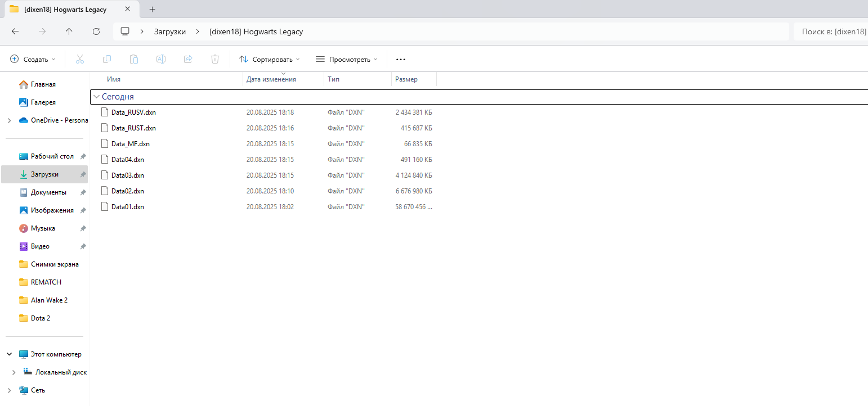Open the Сортировать dropdown
Image resolution: width=868 pixels, height=406 pixels.
tap(270, 59)
